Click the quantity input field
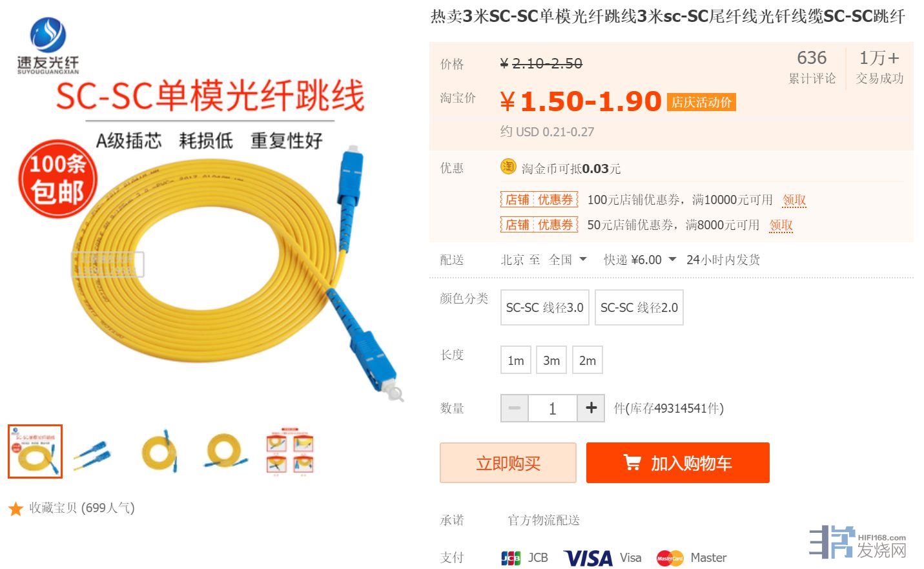This screenshot has height=569, width=924. [x=552, y=408]
